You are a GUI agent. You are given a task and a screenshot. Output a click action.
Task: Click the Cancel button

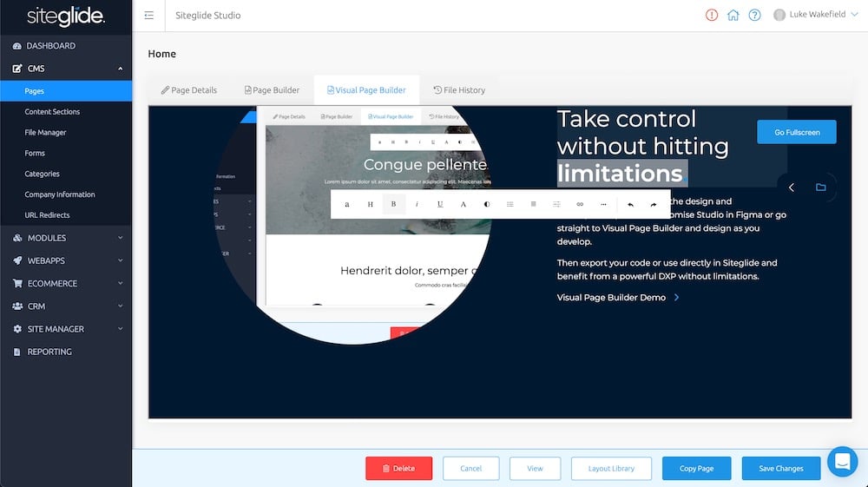(x=471, y=468)
